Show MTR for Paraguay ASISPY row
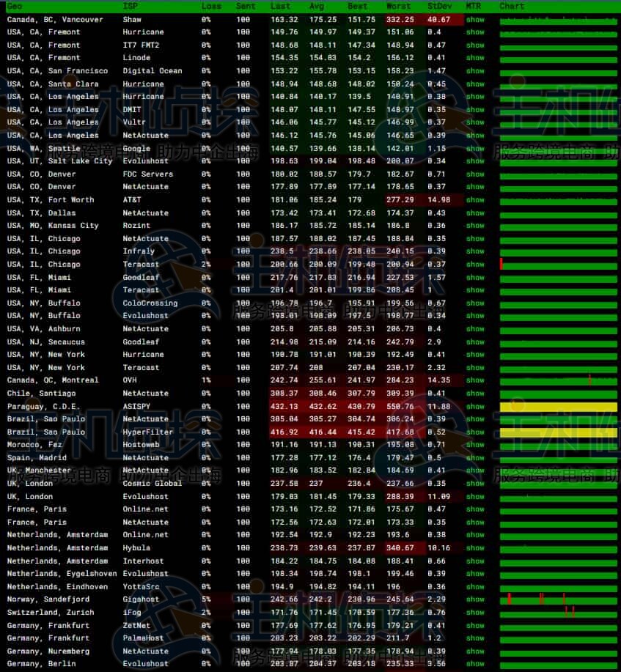Image resolution: width=621 pixels, height=672 pixels. tap(475, 407)
